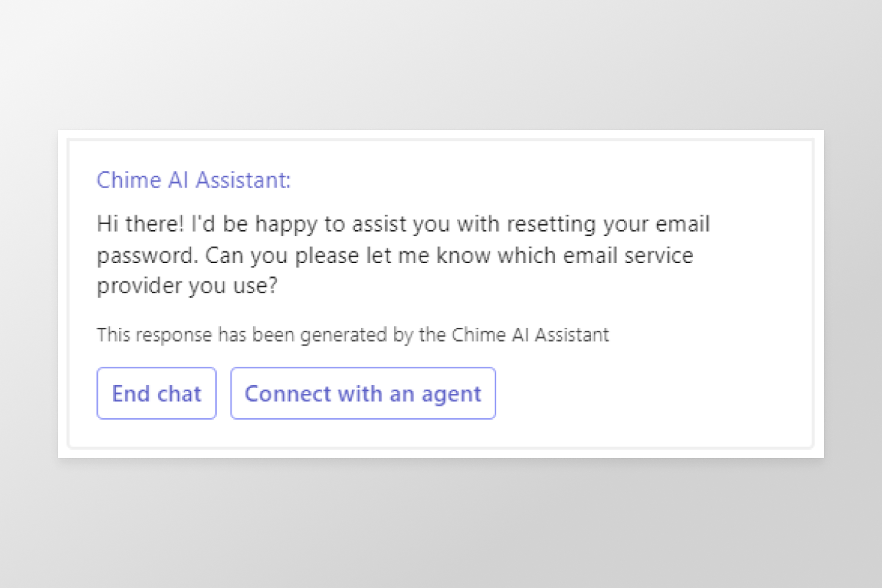The height and width of the screenshot is (588, 882).
Task: Click the word "password." in the message
Action: click(148, 256)
